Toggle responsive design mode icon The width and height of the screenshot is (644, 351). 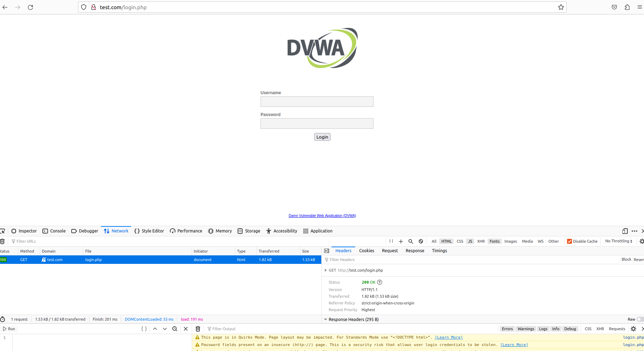625,231
